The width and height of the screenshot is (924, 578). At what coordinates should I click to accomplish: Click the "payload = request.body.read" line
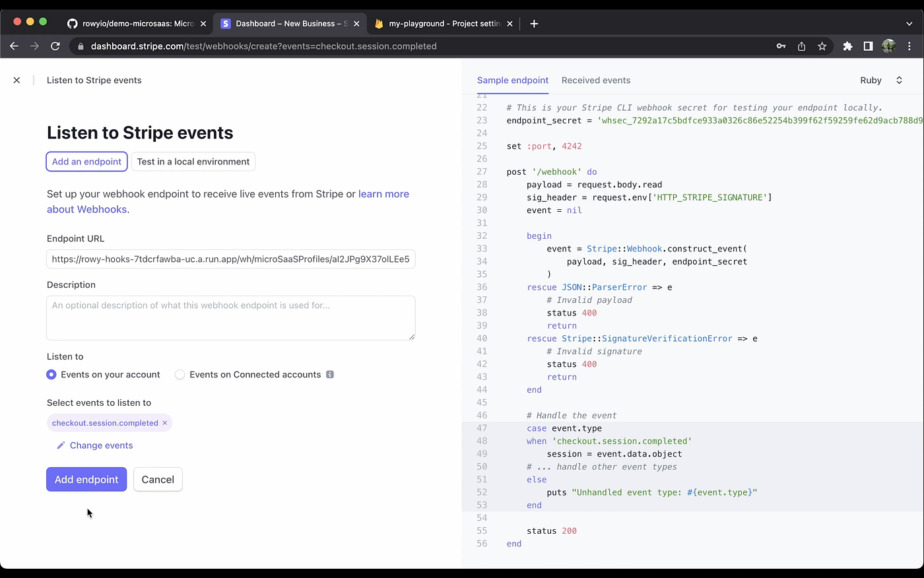pyautogui.click(x=594, y=185)
